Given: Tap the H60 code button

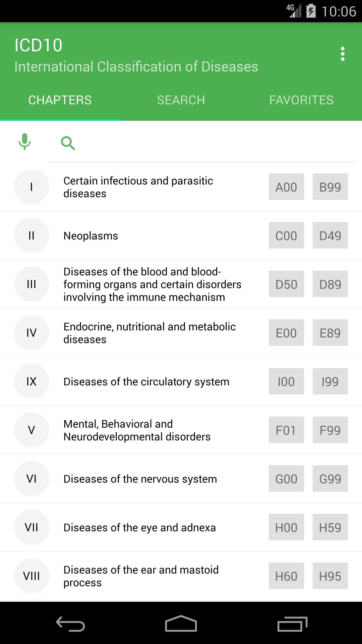Looking at the screenshot, I should point(286,576).
